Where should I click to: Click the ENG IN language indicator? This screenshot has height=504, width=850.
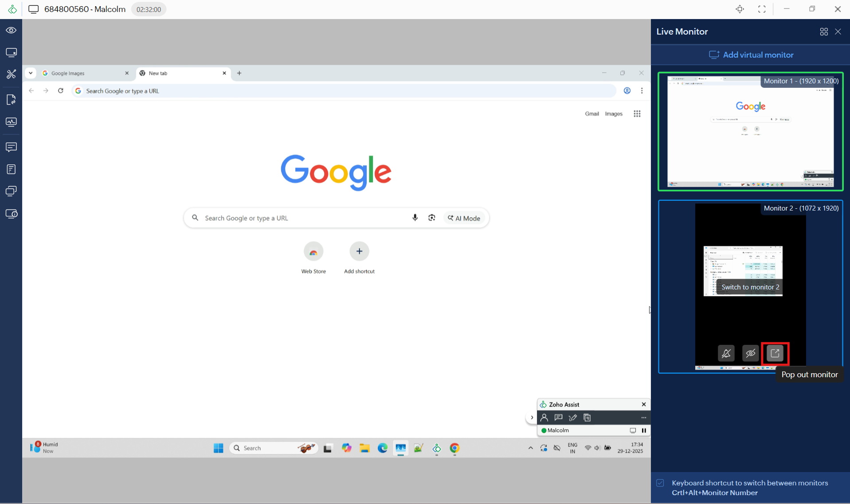572,448
